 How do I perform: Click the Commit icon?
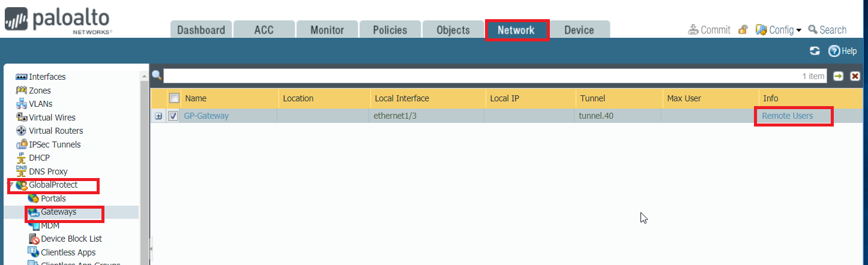(x=693, y=29)
